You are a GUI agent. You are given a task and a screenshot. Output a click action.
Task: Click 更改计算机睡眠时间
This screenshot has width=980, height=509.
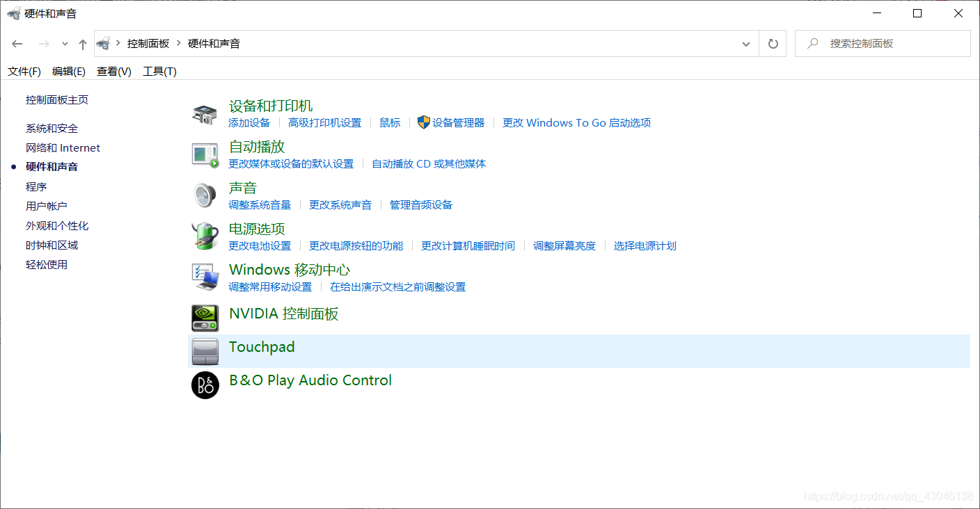468,245
